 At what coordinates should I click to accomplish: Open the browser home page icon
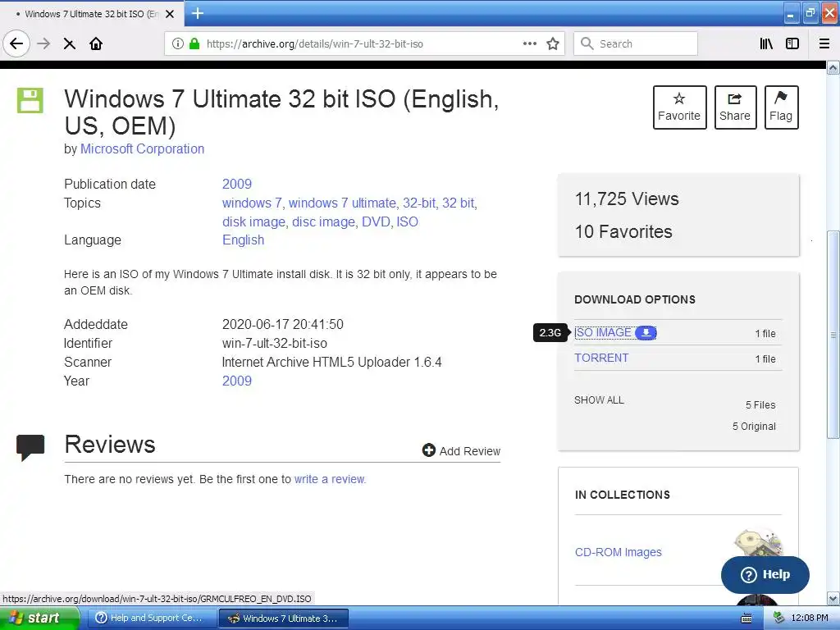pos(96,43)
